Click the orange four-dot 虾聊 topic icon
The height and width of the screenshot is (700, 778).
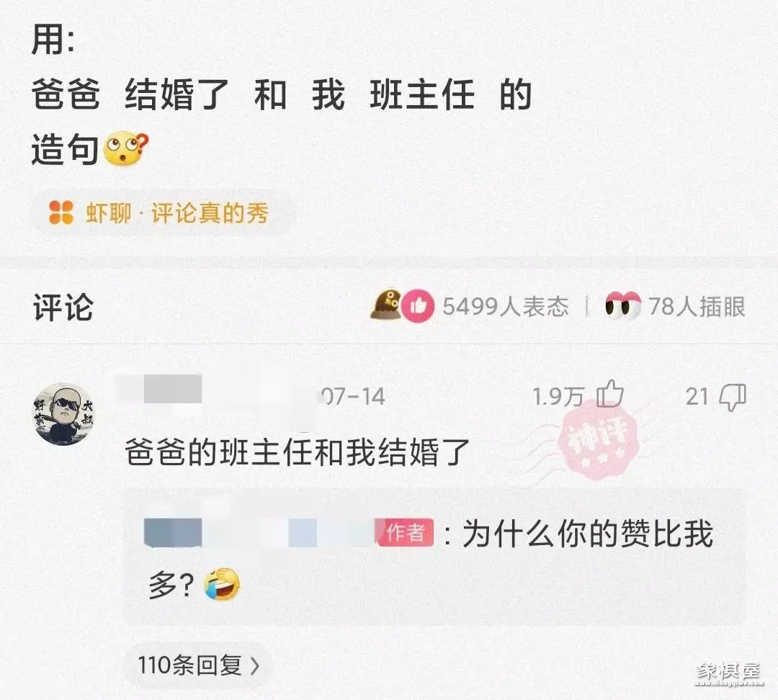coord(61,213)
